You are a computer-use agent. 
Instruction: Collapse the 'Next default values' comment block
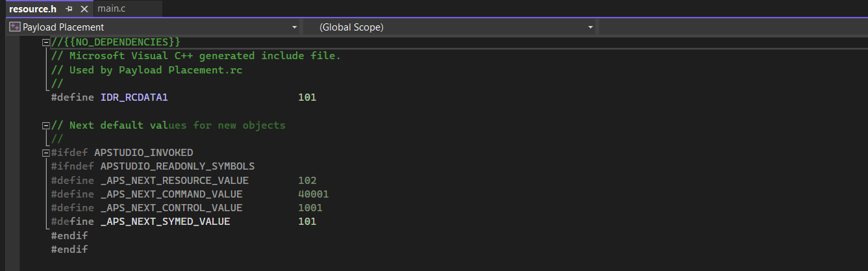[x=45, y=125]
